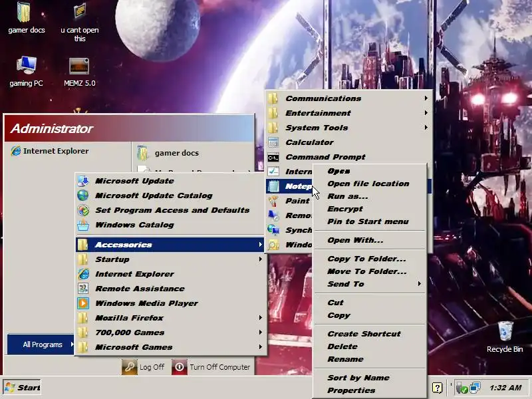Click the gamer docs folder icon in Start menu
Viewport: 532px width, 399px height.
pyautogui.click(x=142, y=153)
